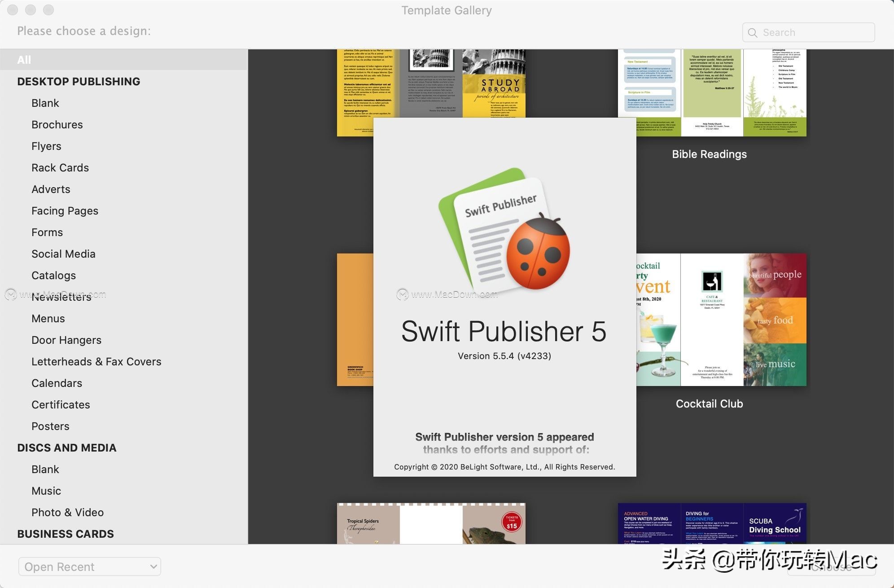This screenshot has width=894, height=588.
Task: Select Photo & Video category
Action: click(67, 513)
